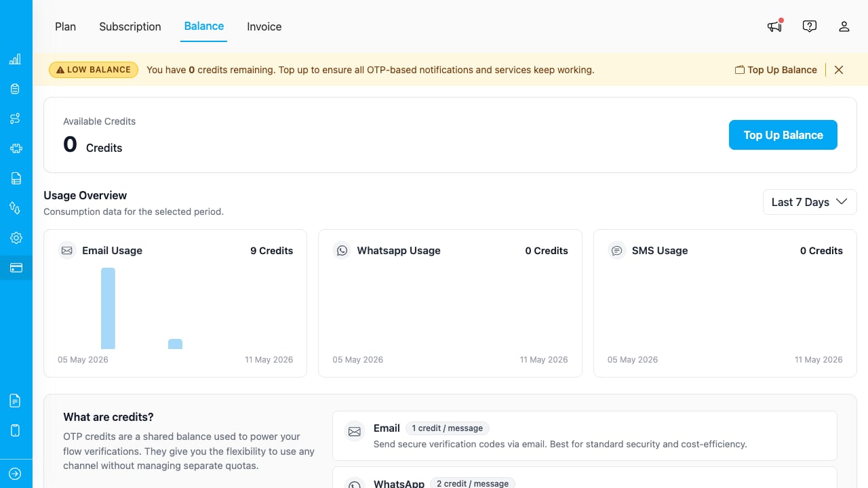868x488 pixels.
Task: Open the clipboard icon in the sidebar
Action: coord(15,89)
